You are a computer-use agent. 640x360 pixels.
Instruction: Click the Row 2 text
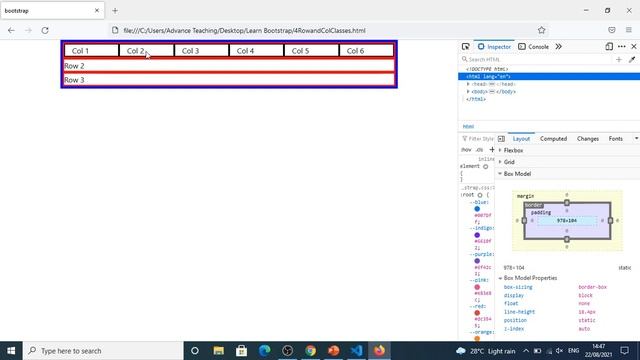(74, 66)
